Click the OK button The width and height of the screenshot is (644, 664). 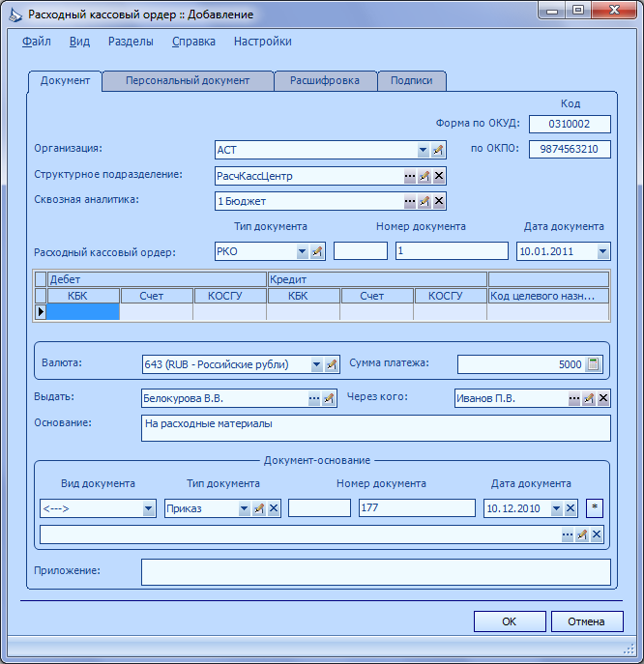510,621
